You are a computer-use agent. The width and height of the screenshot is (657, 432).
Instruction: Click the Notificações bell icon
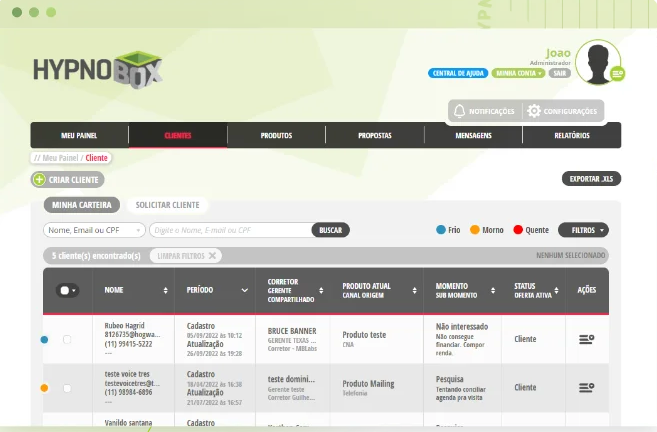460,111
